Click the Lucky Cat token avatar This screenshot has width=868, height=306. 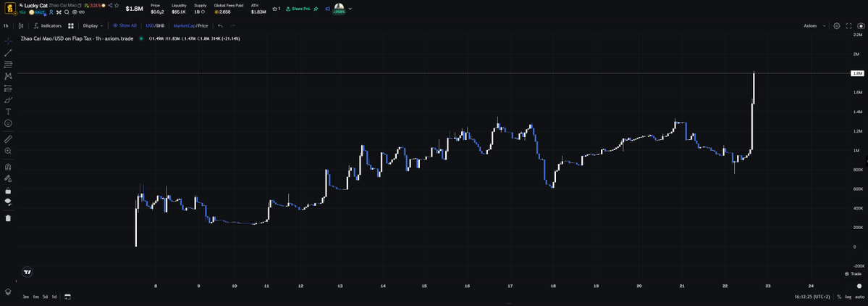tap(10, 8)
